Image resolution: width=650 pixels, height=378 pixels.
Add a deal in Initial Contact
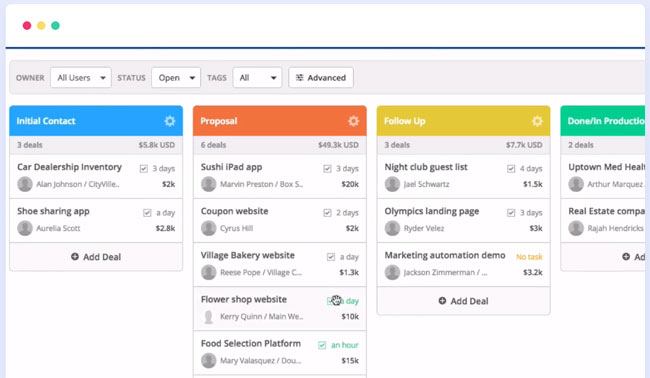pyautogui.click(x=96, y=257)
